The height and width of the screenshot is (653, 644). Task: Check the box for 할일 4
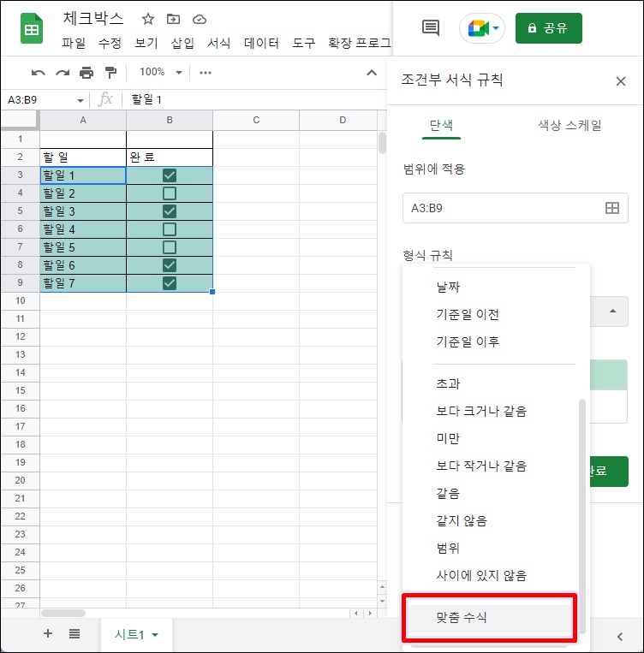pyautogui.click(x=170, y=229)
